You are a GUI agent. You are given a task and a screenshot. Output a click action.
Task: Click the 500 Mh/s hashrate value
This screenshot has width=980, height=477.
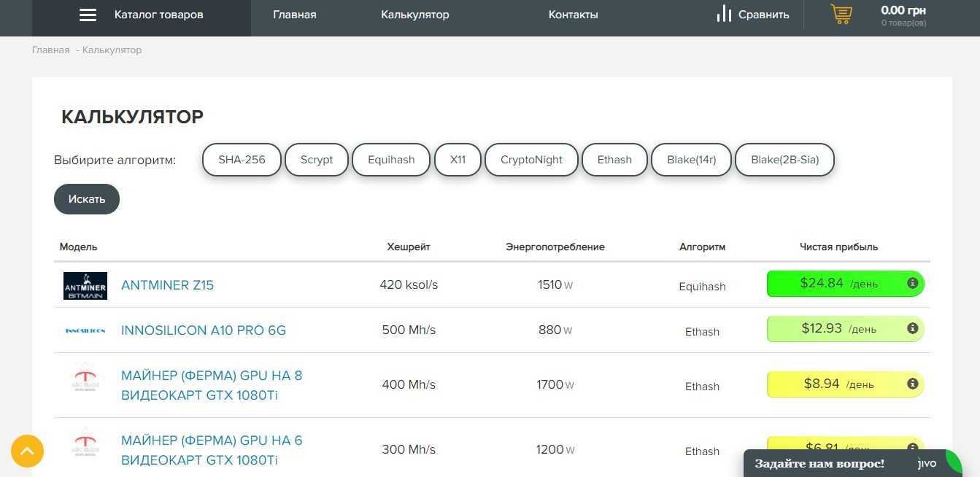tap(409, 330)
